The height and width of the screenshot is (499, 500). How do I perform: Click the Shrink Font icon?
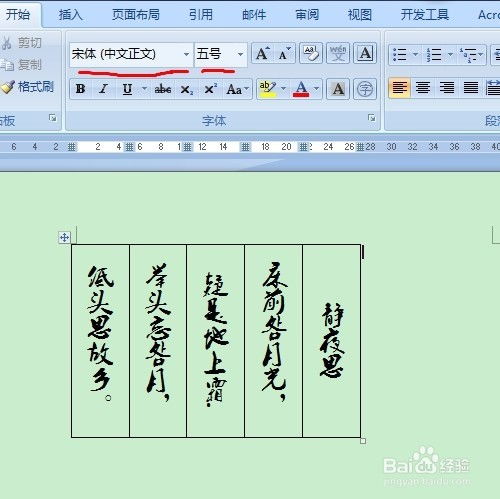click(x=284, y=53)
